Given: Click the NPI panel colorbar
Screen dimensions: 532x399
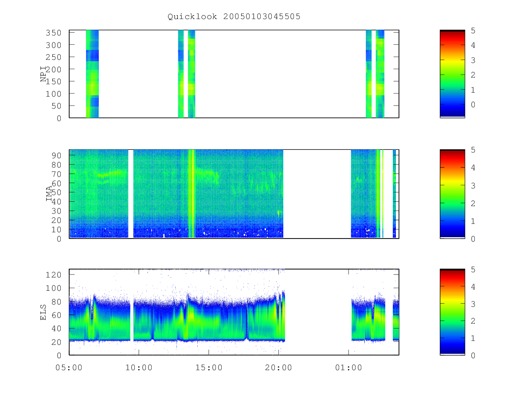Looking at the screenshot, I should point(452,74).
